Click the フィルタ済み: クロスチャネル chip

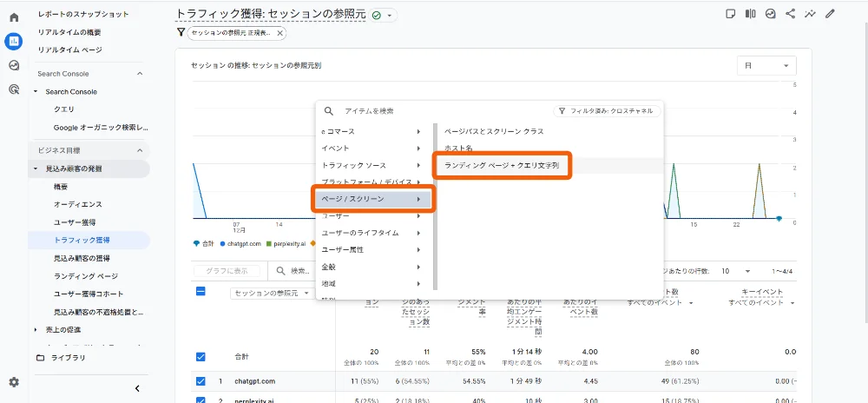(x=607, y=111)
